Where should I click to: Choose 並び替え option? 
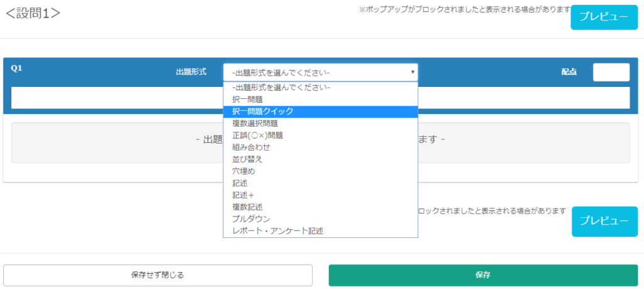point(320,159)
